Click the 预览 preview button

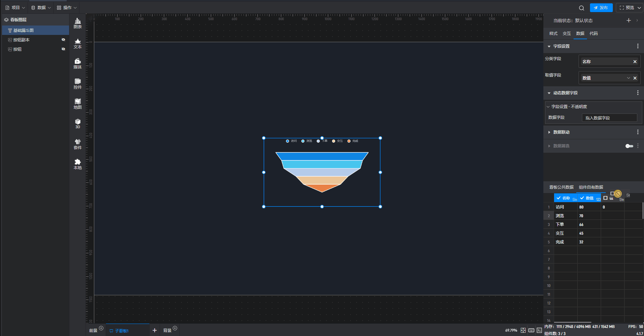tap(627, 8)
